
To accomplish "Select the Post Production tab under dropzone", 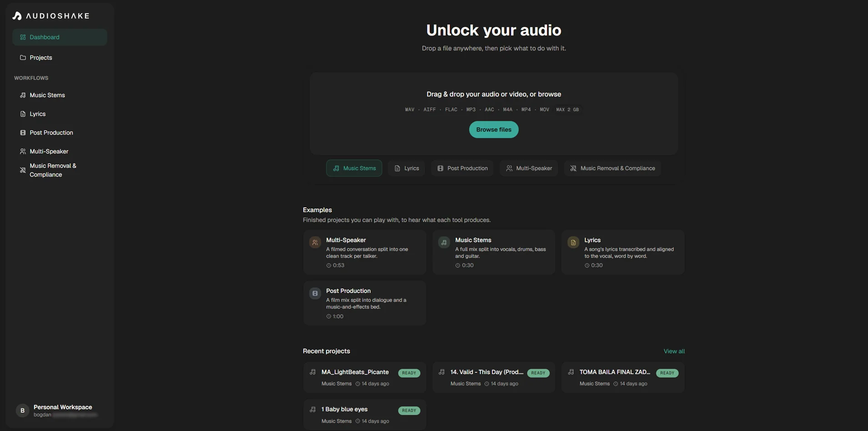I will 462,168.
